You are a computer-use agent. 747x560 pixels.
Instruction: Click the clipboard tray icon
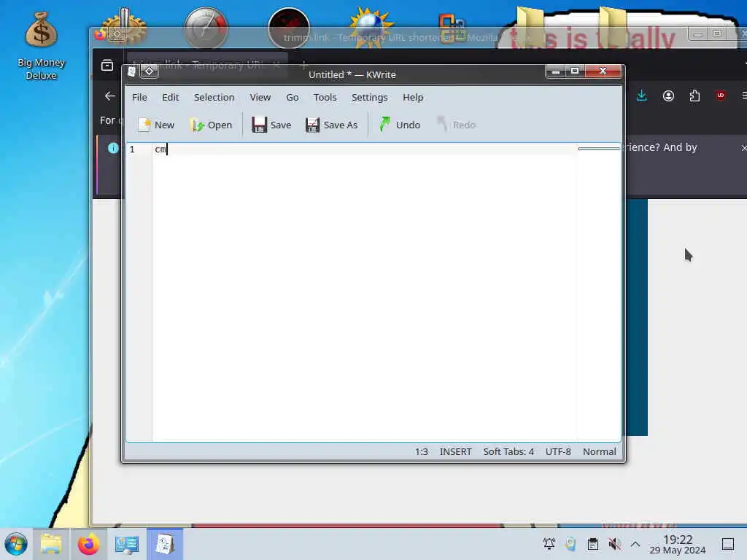point(592,544)
